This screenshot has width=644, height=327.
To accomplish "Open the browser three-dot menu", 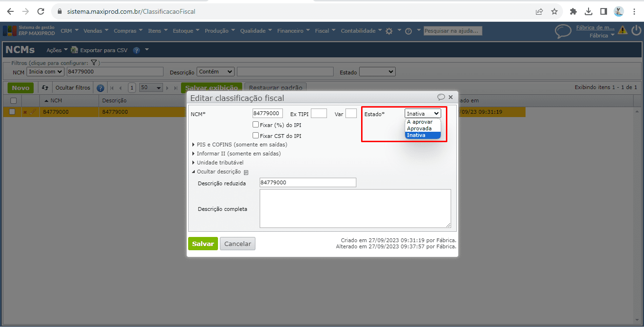I will pyautogui.click(x=634, y=11).
